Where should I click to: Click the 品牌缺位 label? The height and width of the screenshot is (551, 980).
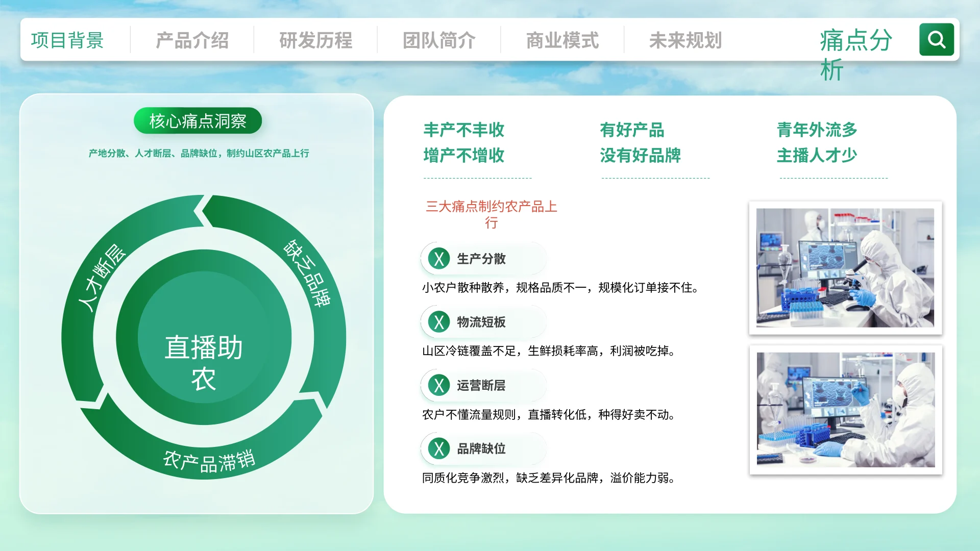[x=481, y=448]
